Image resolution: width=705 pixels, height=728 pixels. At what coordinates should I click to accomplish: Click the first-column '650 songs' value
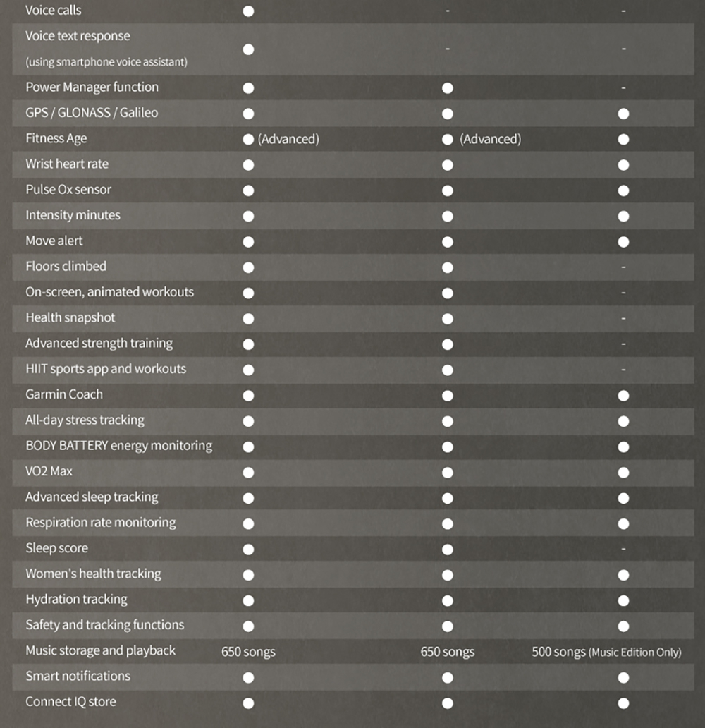click(x=248, y=652)
